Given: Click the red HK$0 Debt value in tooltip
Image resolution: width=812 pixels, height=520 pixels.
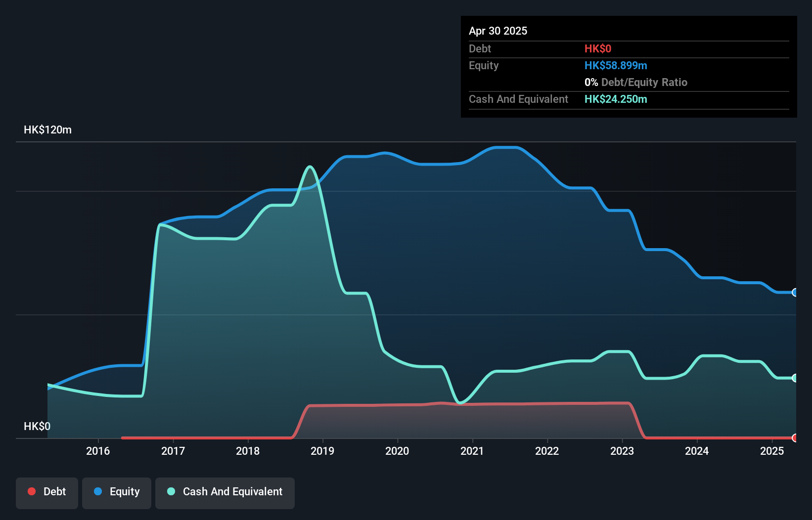Looking at the screenshot, I should click(598, 48).
